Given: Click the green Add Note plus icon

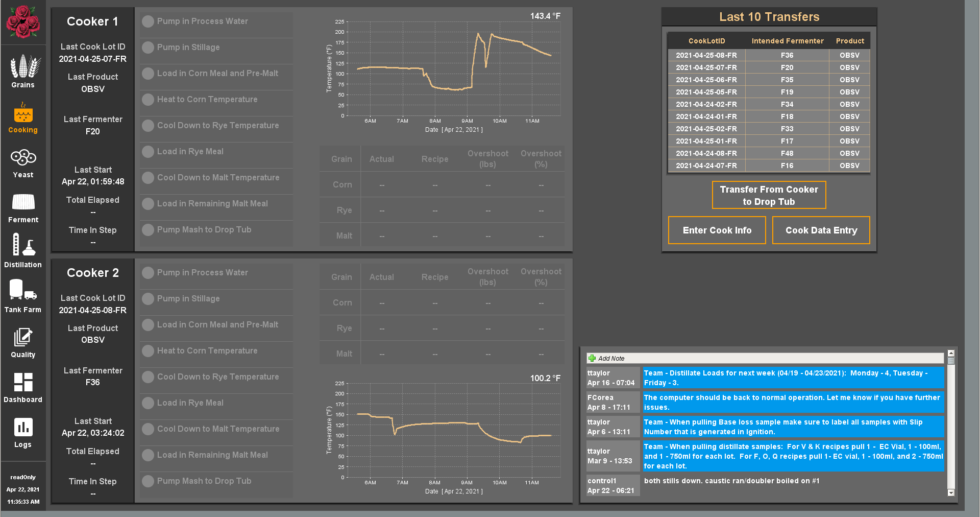Looking at the screenshot, I should pyautogui.click(x=592, y=358).
